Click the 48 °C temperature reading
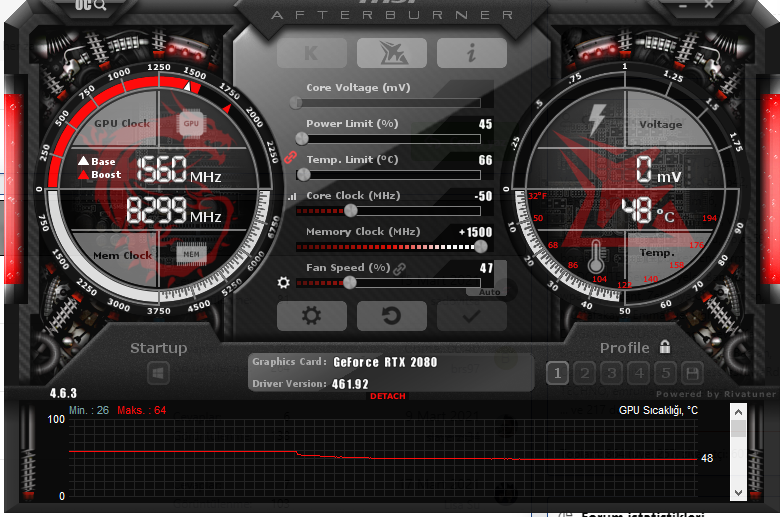The height and width of the screenshot is (517, 780). [648, 209]
